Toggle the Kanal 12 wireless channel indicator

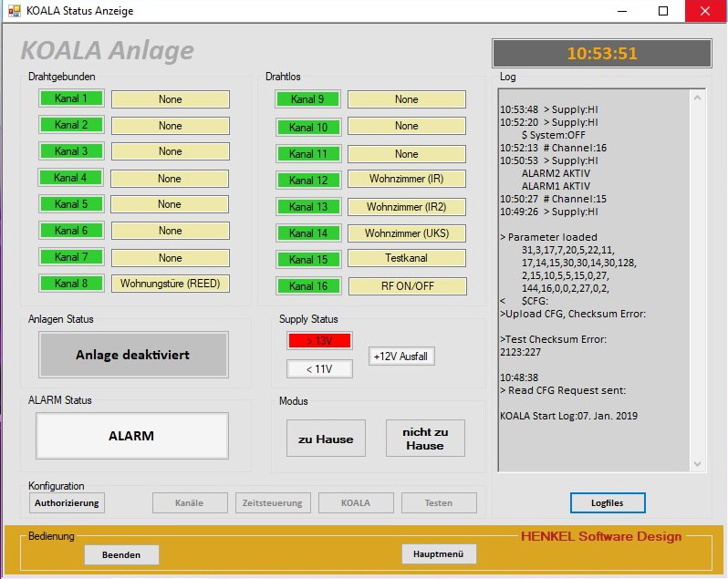308,181
